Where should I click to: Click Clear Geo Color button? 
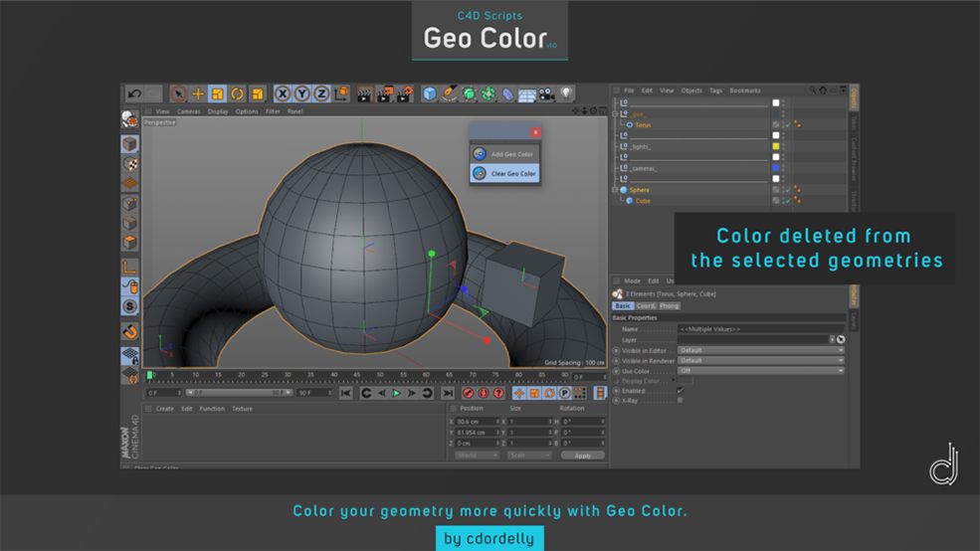505,174
